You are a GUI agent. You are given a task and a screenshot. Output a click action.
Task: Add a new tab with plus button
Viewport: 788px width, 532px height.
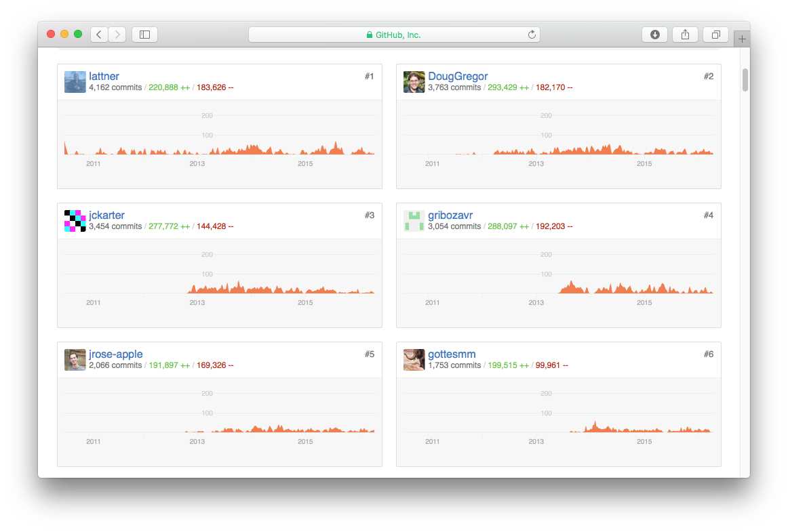pos(742,39)
